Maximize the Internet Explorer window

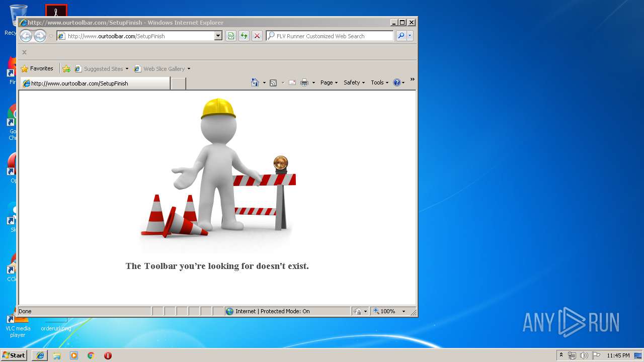point(402,22)
